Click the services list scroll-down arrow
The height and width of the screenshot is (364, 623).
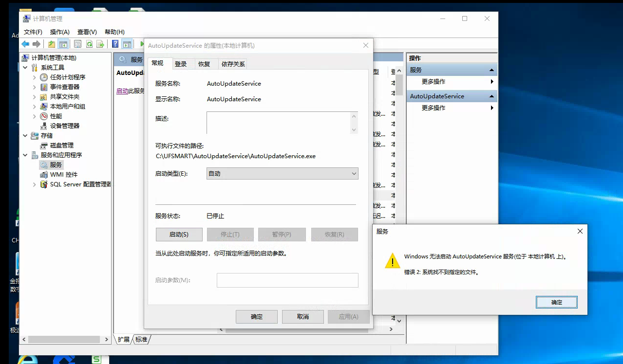399,321
